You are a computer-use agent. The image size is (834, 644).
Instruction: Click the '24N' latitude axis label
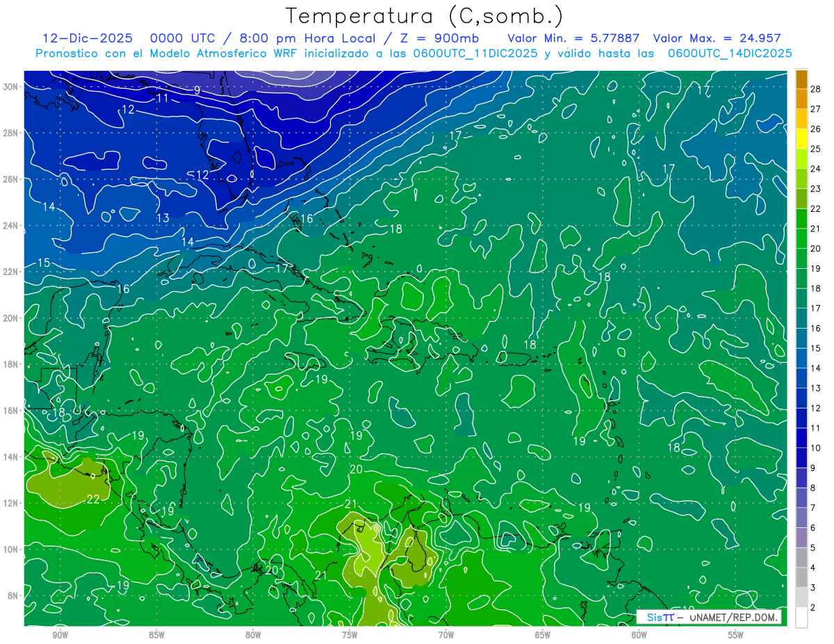tap(10, 225)
